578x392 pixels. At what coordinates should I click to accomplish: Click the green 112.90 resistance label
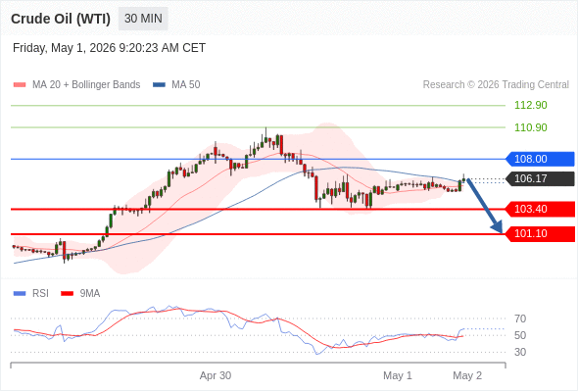tap(531, 106)
